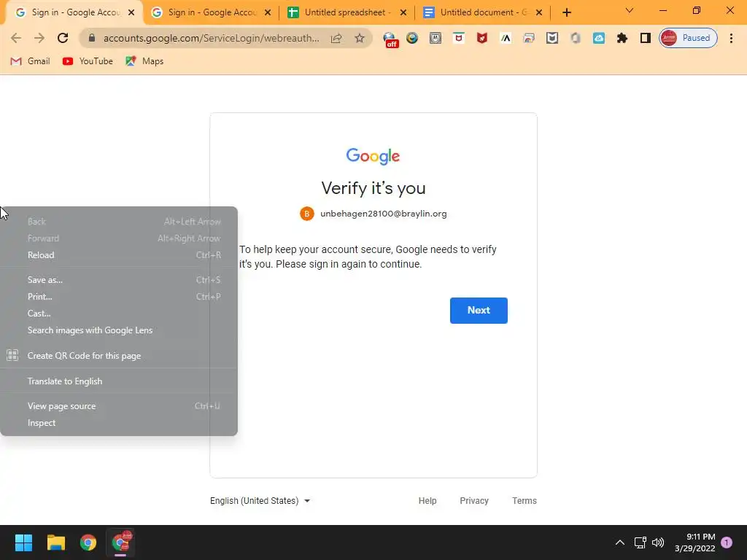
Task: Click the network icon in system tray
Action: tap(640, 542)
